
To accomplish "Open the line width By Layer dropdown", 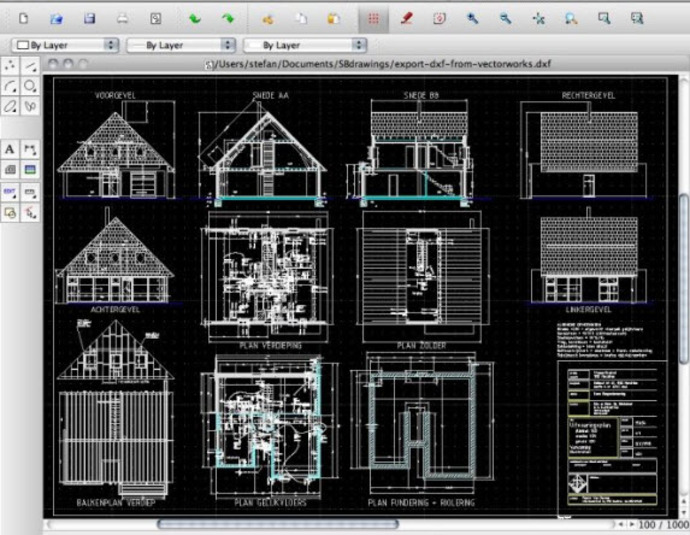I will [181, 45].
